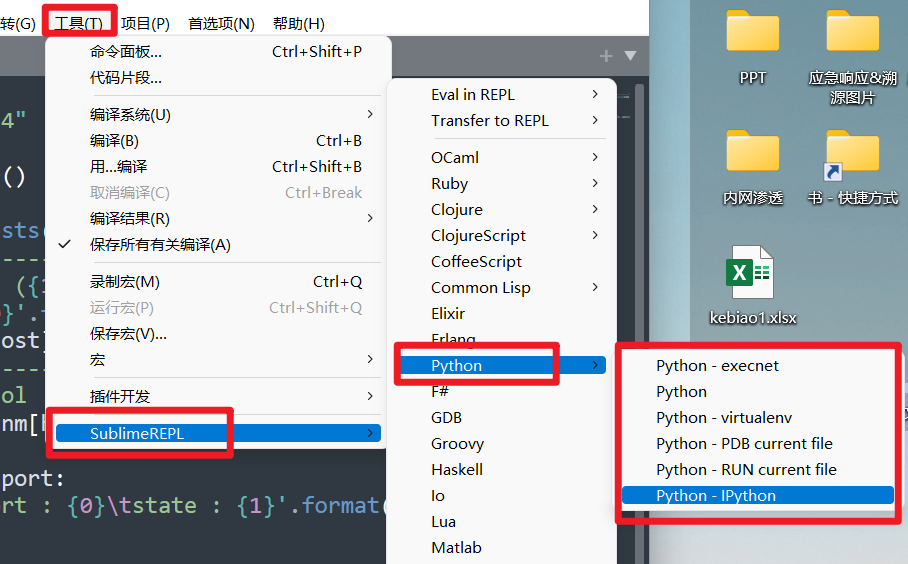Open the kebiao1.xlsx Excel file

coord(752,285)
